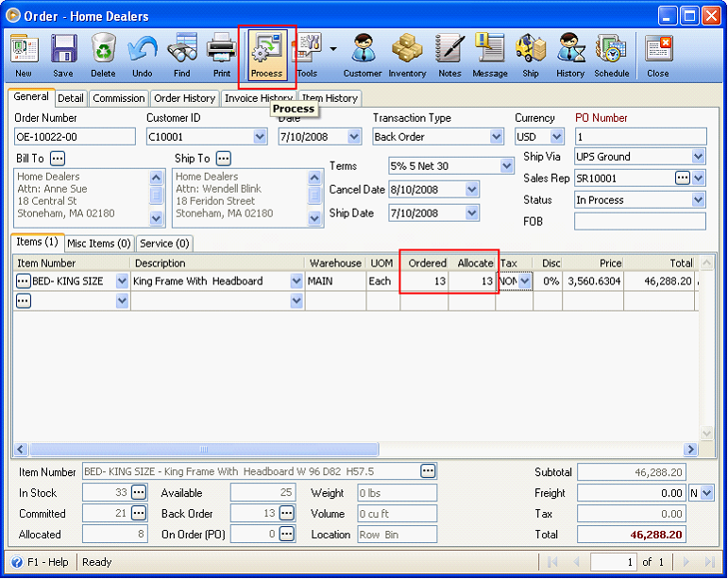Open the Tax code dropdown in item row
This screenshot has height=579, width=728.
point(525,281)
